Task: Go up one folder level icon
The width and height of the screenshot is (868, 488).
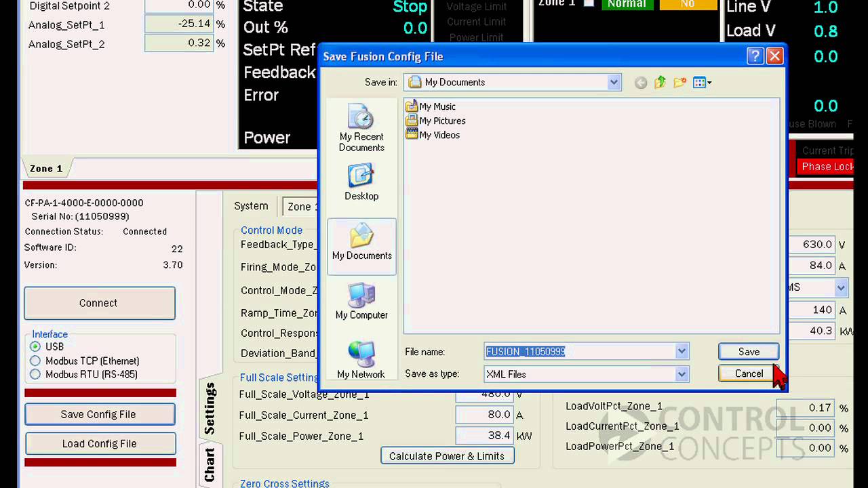Action: tap(660, 83)
